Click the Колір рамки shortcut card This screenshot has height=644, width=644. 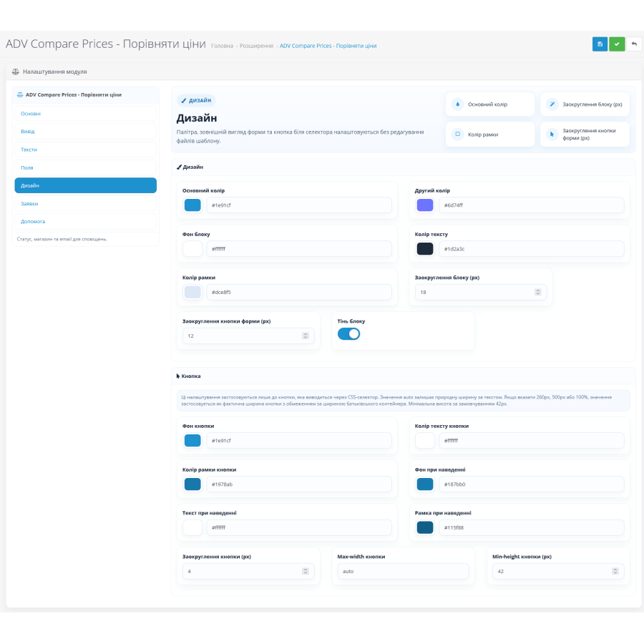(x=490, y=135)
